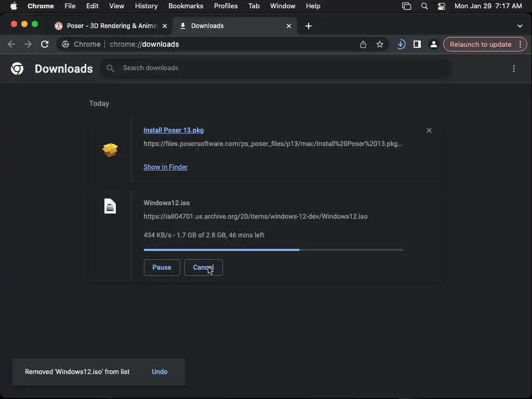Open the profile avatar icon
This screenshot has height=399, width=532.
click(434, 45)
